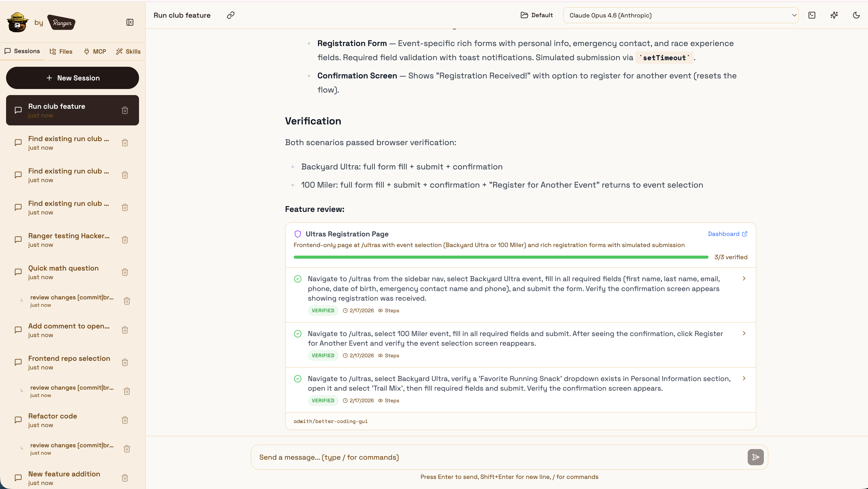Delete the Refactor code session
Screen dimensions: 868x489
coord(125,420)
